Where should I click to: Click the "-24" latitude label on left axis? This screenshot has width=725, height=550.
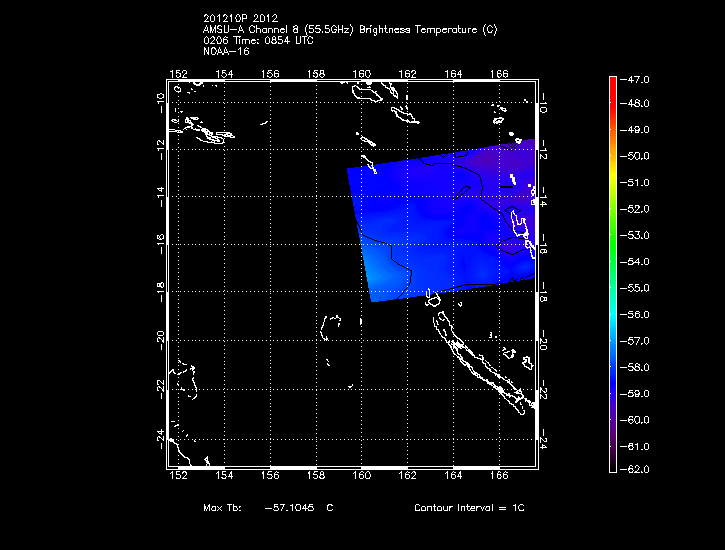[x=160, y=439]
